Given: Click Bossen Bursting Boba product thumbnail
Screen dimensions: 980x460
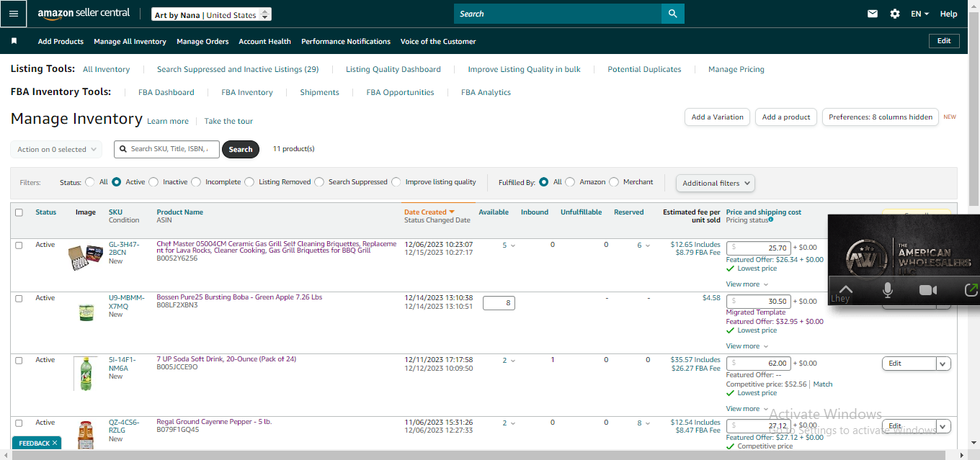Looking at the screenshot, I should (86, 312).
